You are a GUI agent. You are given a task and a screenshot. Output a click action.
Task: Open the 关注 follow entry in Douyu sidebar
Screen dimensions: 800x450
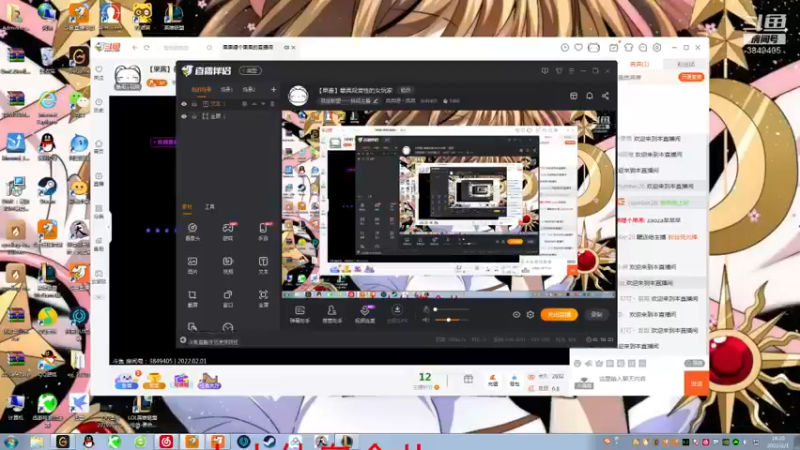coord(99,72)
